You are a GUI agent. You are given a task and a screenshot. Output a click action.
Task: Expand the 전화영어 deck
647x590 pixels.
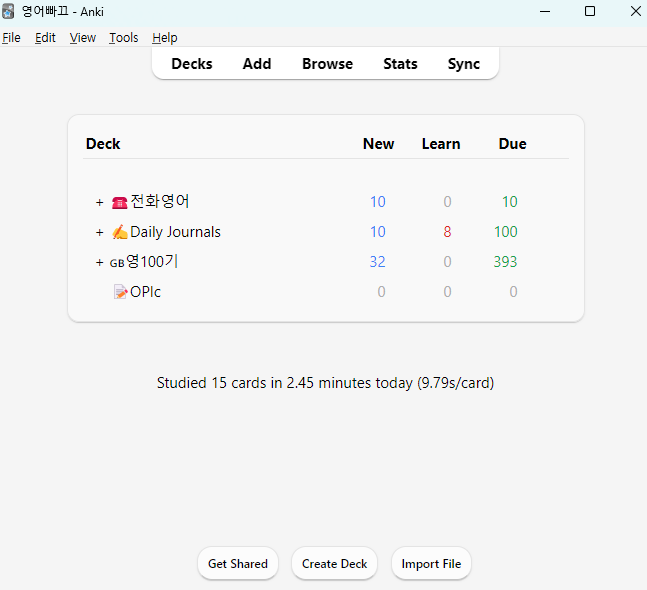(x=99, y=202)
